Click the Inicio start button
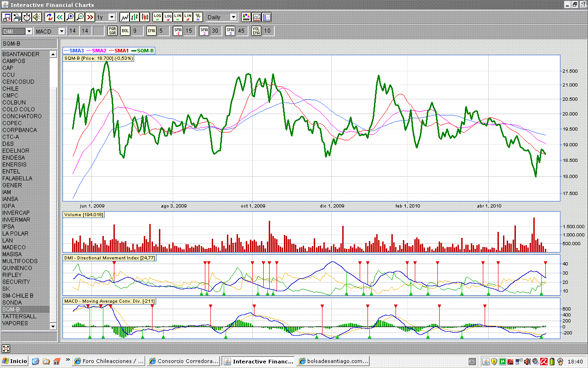Image resolution: width=588 pixels, height=368 pixels. pos(15,361)
